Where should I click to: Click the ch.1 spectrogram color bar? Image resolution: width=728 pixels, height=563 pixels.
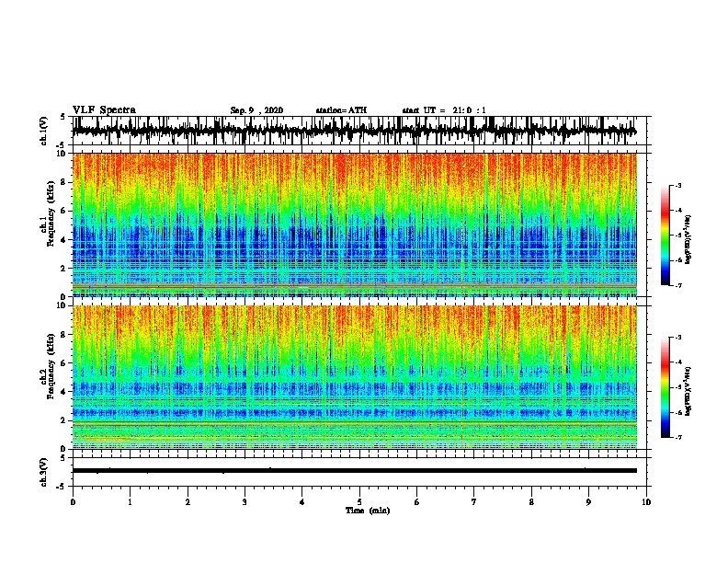(x=665, y=236)
